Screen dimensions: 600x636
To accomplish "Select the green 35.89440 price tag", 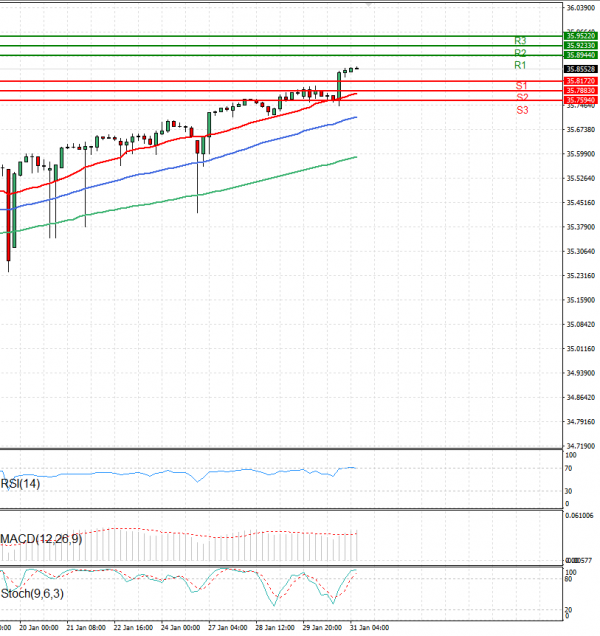I will click(x=581, y=55).
